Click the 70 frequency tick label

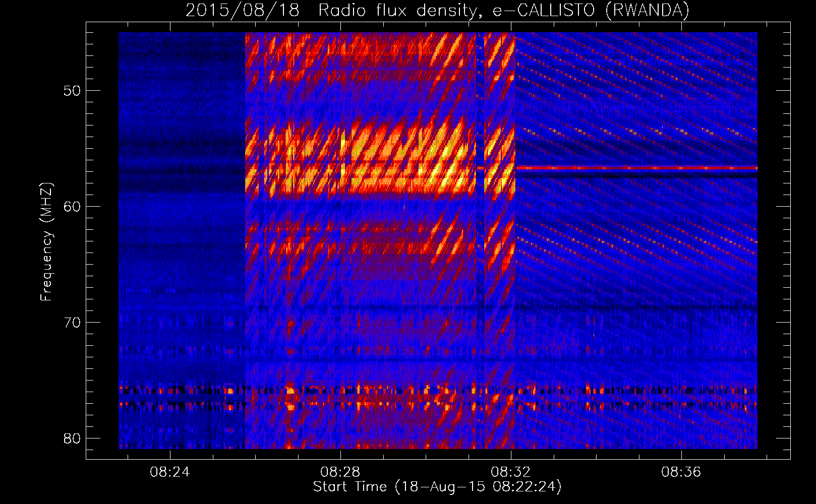coord(72,323)
